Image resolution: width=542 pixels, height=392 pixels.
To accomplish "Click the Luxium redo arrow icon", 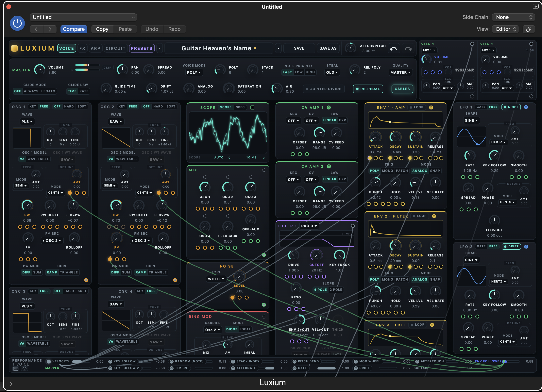I will pyautogui.click(x=408, y=49).
